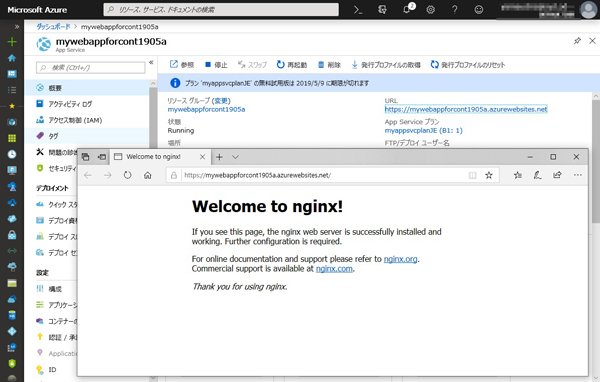Screen dimensions: 600x382
Task: Open Azure Cloud Shell icon
Action: click(x=358, y=10)
